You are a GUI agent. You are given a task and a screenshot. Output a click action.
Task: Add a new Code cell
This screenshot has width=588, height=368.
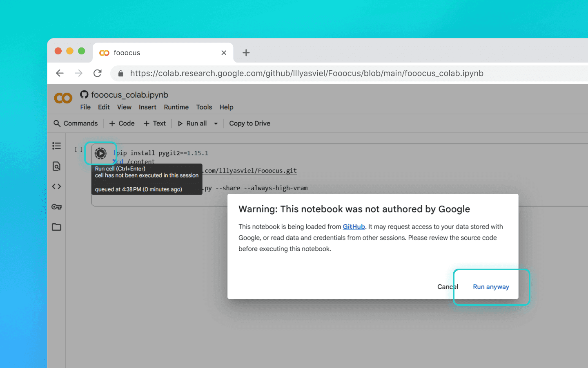pyautogui.click(x=122, y=123)
